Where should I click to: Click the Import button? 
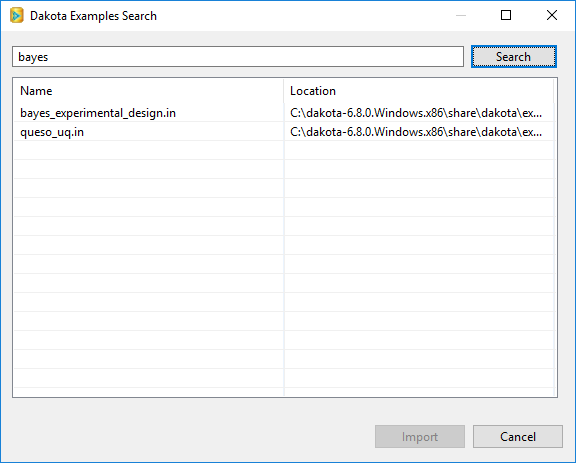pos(420,437)
